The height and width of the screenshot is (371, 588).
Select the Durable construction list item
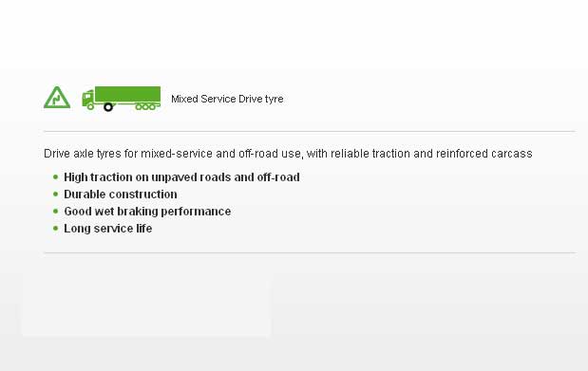[x=121, y=195]
